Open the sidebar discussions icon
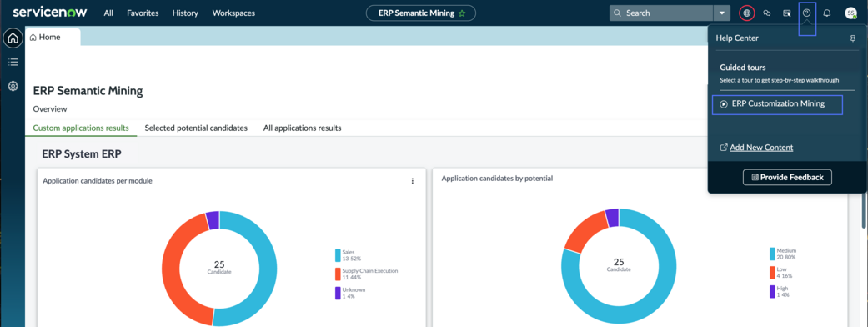This screenshot has height=327, width=868. click(x=786, y=13)
